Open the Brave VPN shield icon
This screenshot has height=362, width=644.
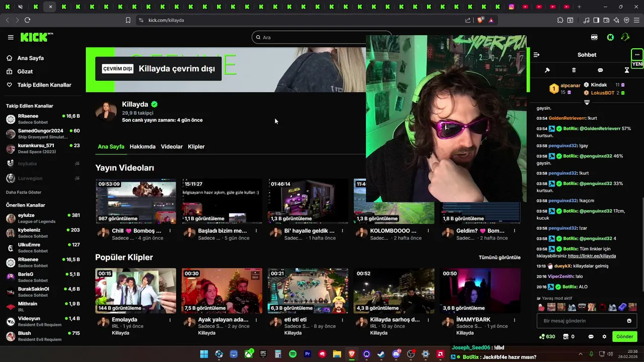click(x=626, y=20)
